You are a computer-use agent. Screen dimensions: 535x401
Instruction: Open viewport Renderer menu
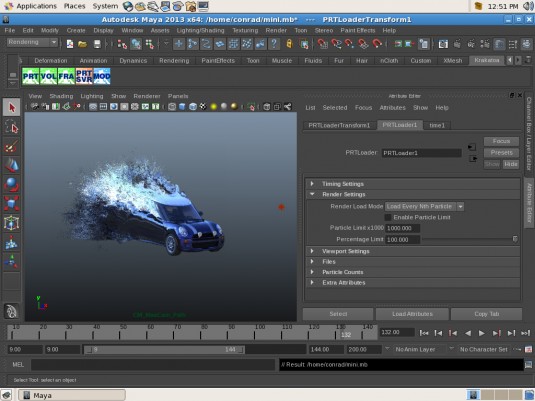pyautogui.click(x=147, y=96)
